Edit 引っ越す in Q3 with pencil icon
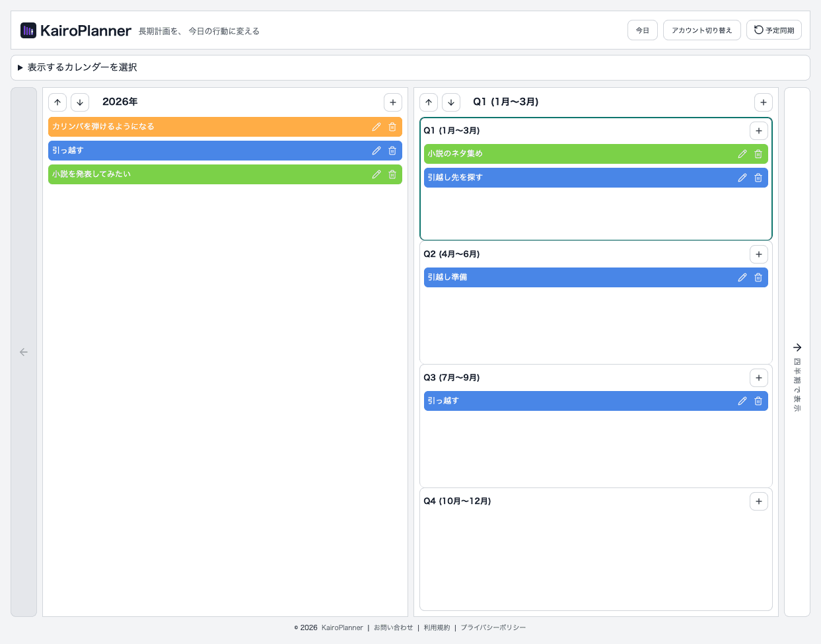This screenshot has width=821, height=644. click(x=742, y=400)
